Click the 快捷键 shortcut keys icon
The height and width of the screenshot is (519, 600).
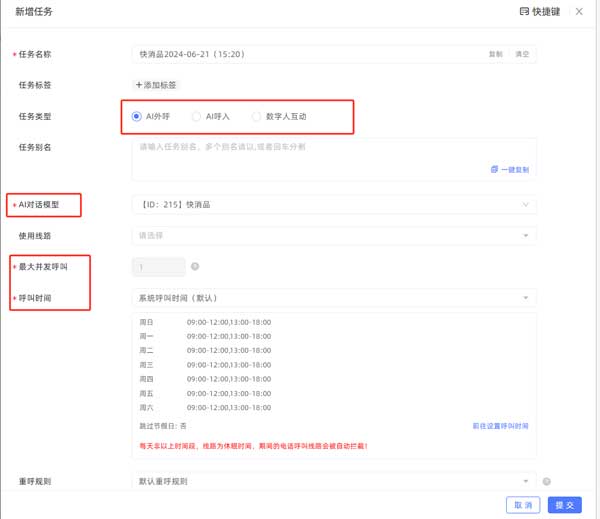(x=524, y=11)
